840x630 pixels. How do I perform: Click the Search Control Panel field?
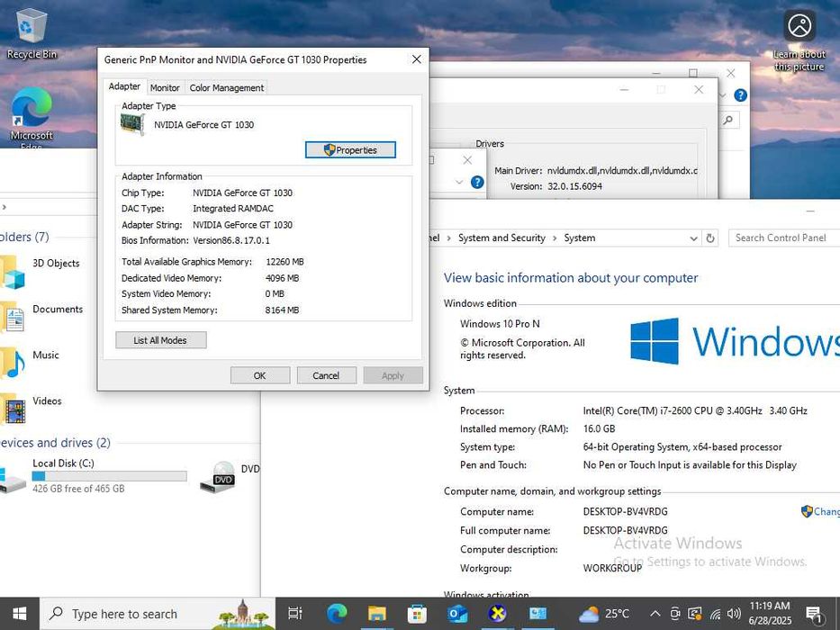coord(784,238)
